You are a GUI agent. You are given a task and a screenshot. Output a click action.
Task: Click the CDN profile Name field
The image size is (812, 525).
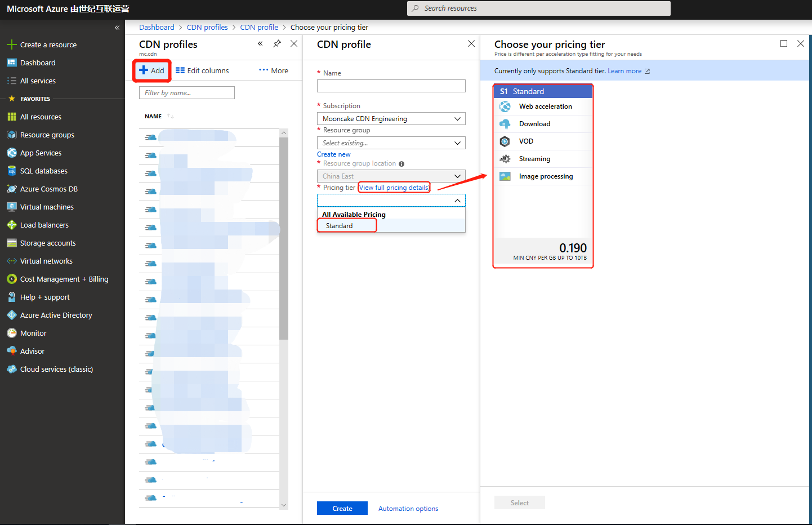[391, 86]
